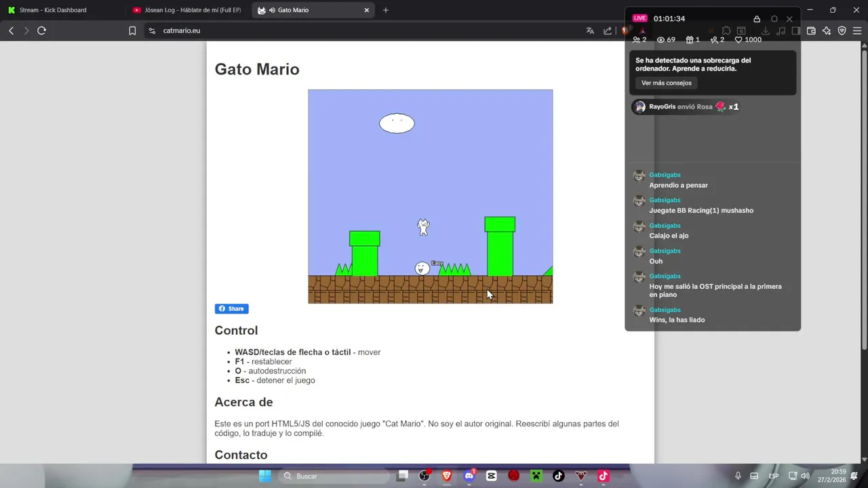Open Brave Shields lion icon
Screen dimensions: 868x488
click(625, 30)
